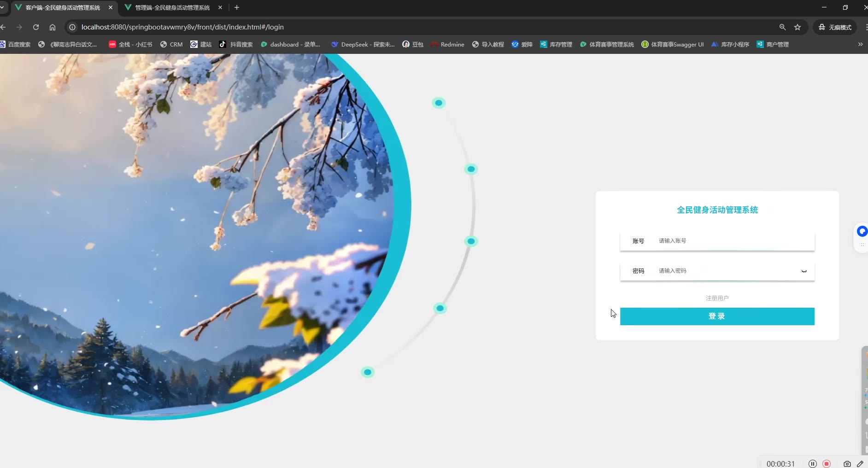This screenshot has height=468, width=868.
Task: Stop the screen recording
Action: click(x=827, y=464)
